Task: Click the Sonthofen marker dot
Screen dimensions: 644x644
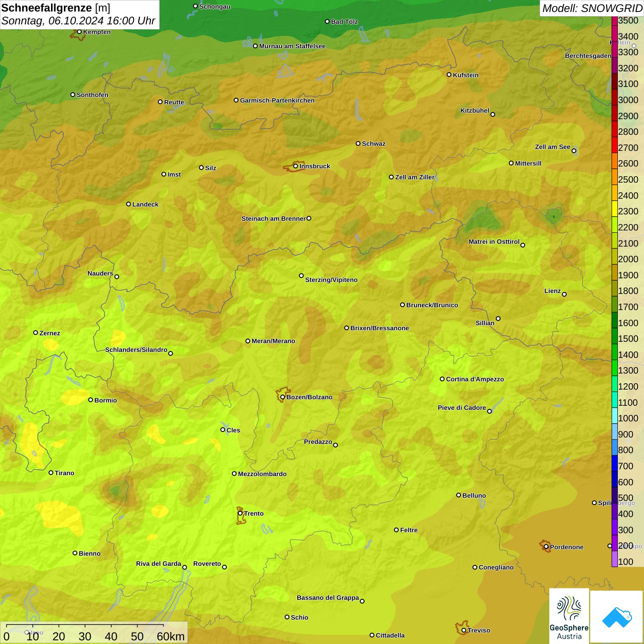Action: (73, 94)
